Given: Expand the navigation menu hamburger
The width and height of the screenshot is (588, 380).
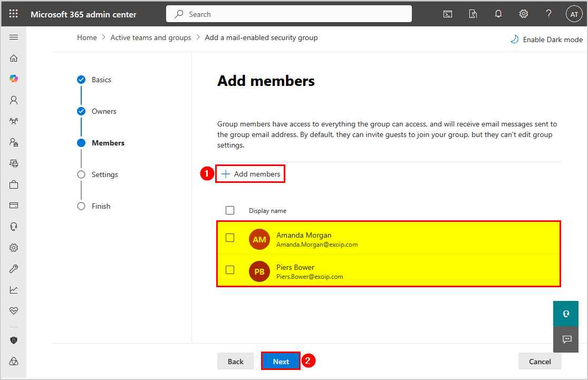Looking at the screenshot, I should tap(14, 37).
